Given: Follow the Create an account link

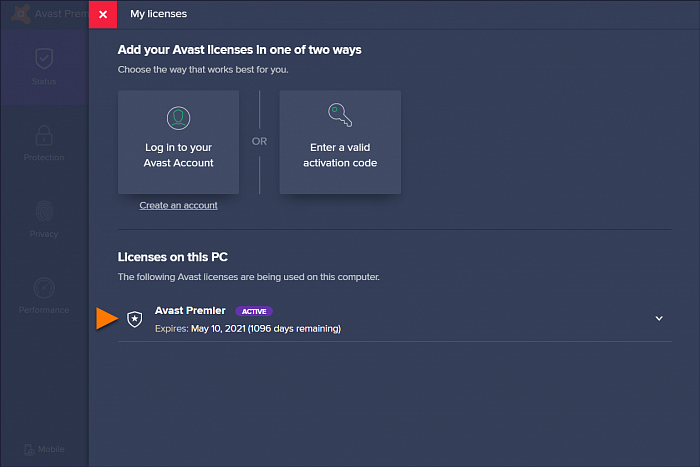Looking at the screenshot, I should click(x=178, y=205).
